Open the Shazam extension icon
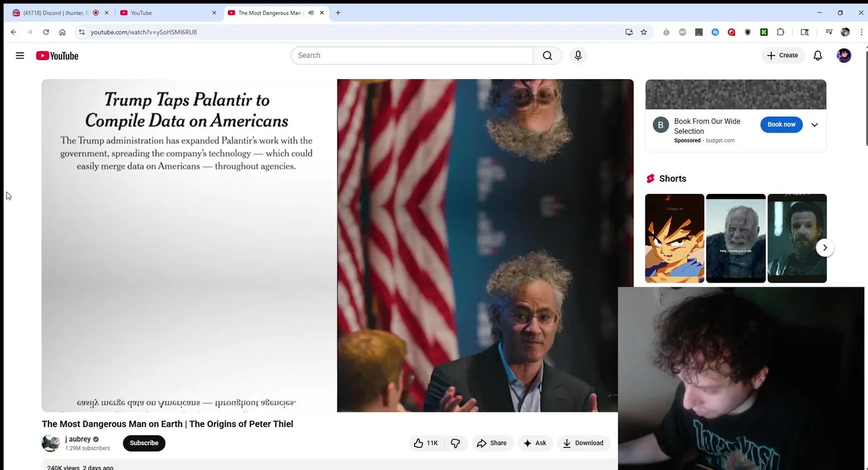The width and height of the screenshot is (868, 470). (715, 32)
